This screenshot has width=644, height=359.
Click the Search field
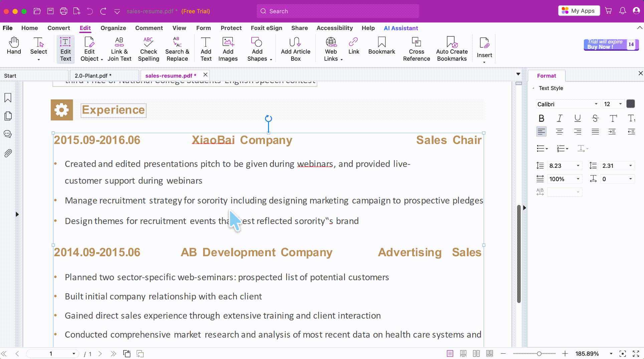pyautogui.click(x=338, y=11)
